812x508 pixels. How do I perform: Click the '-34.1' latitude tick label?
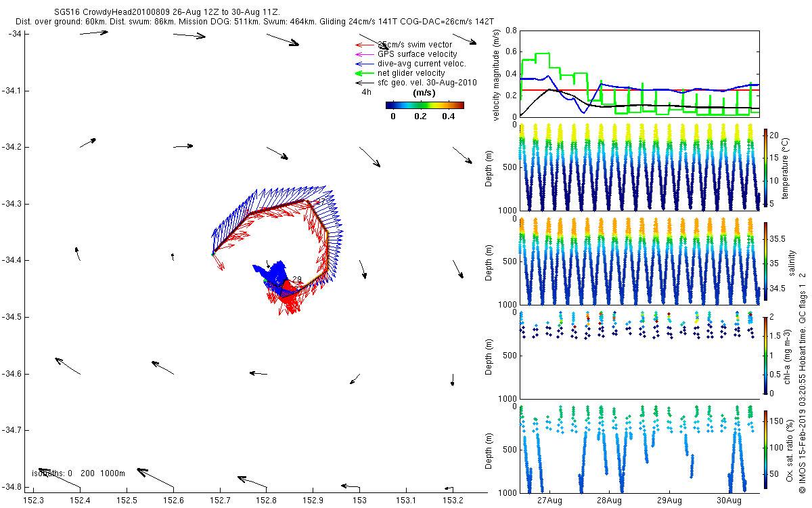(x=12, y=91)
